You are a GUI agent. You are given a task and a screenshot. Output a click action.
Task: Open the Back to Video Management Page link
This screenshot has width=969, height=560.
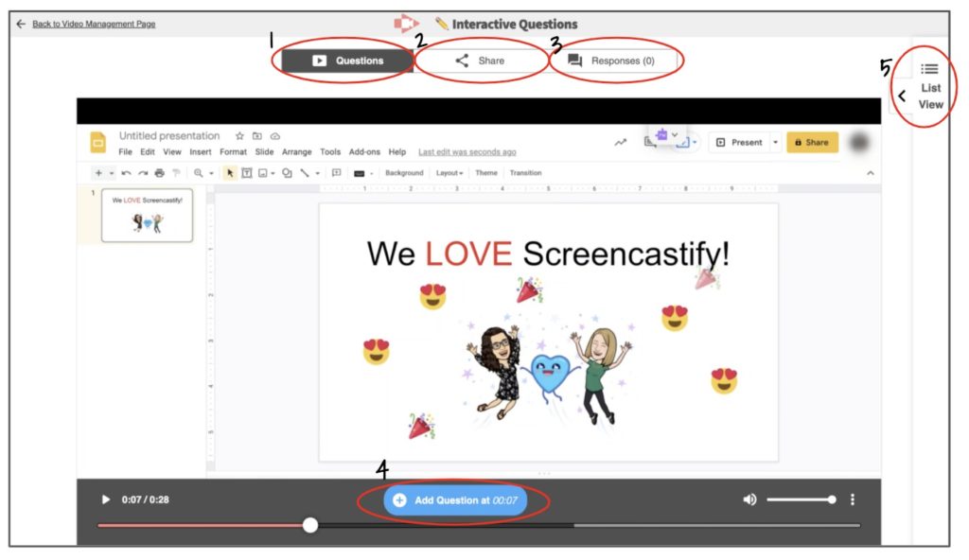coord(94,24)
